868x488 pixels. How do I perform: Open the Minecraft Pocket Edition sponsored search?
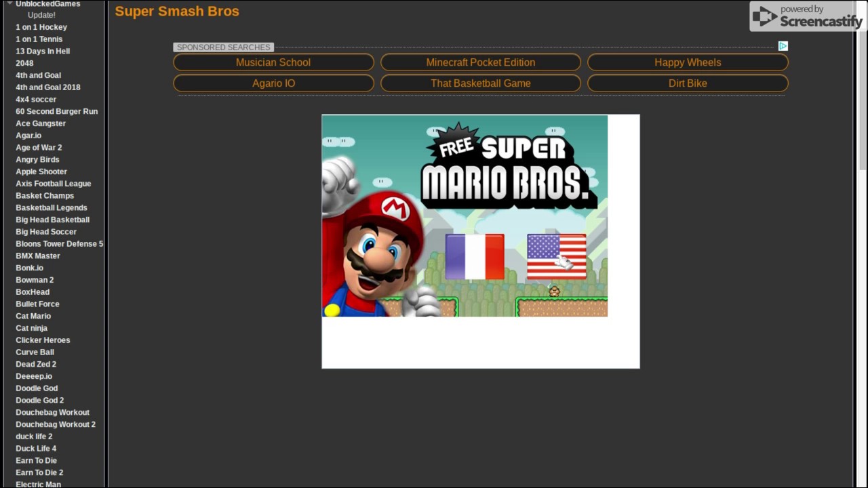tap(481, 62)
